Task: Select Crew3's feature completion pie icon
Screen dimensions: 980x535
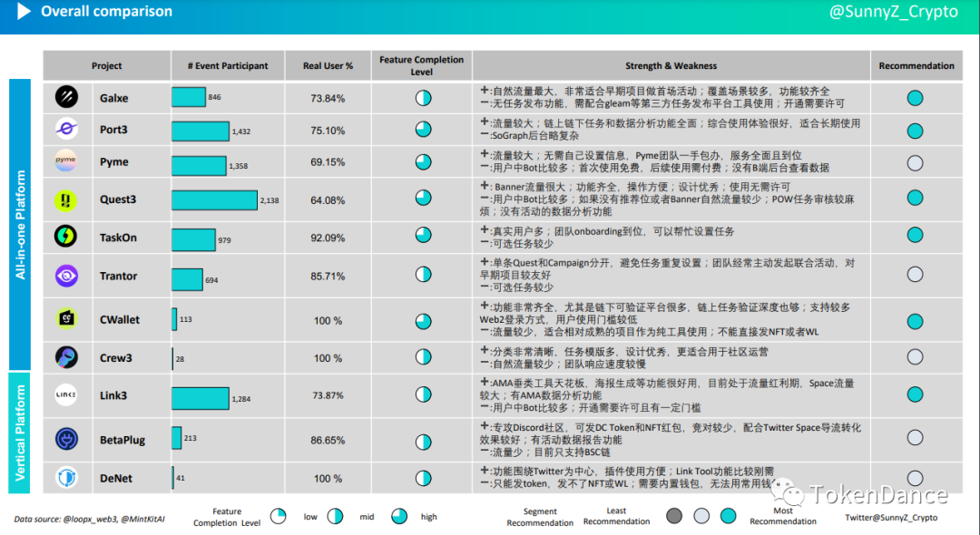Action: (423, 356)
